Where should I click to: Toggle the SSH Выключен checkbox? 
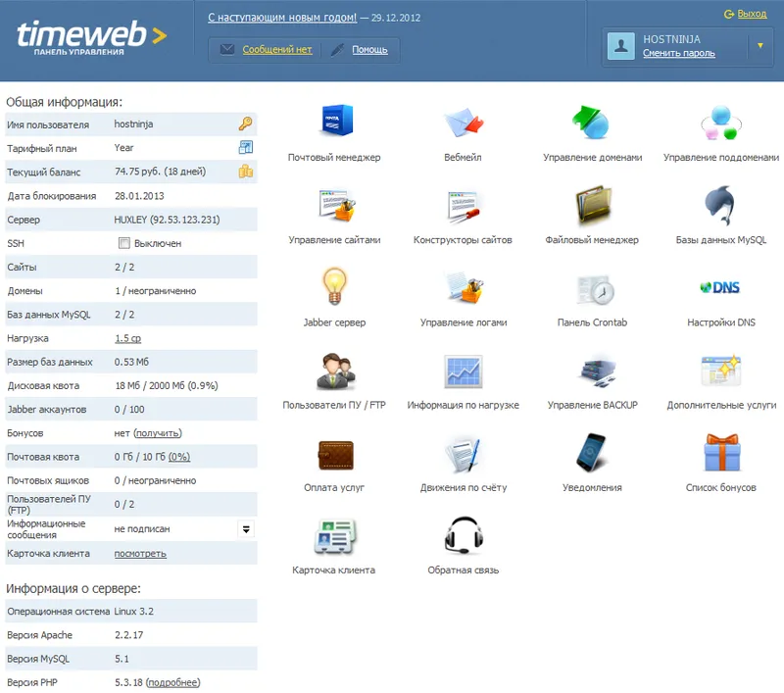pos(124,243)
